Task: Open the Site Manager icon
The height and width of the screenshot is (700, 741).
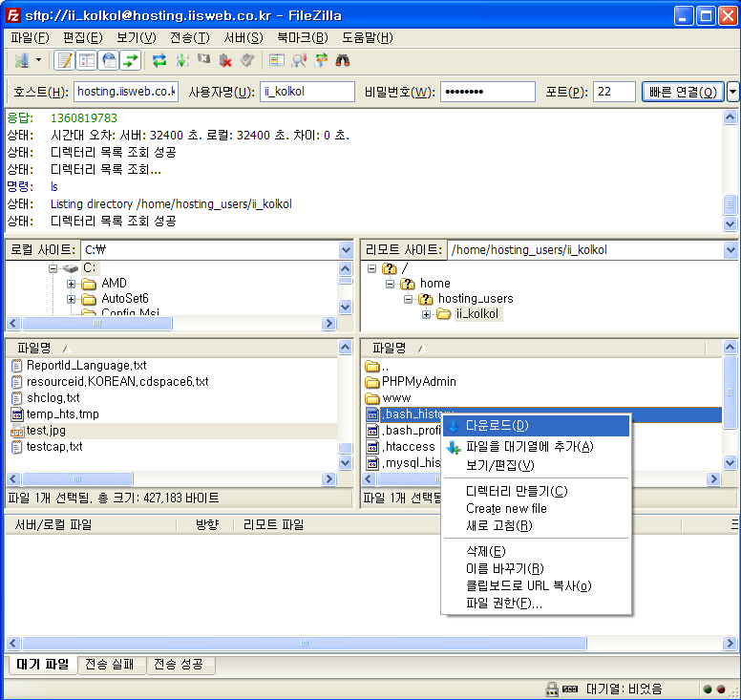Action: [x=21, y=60]
